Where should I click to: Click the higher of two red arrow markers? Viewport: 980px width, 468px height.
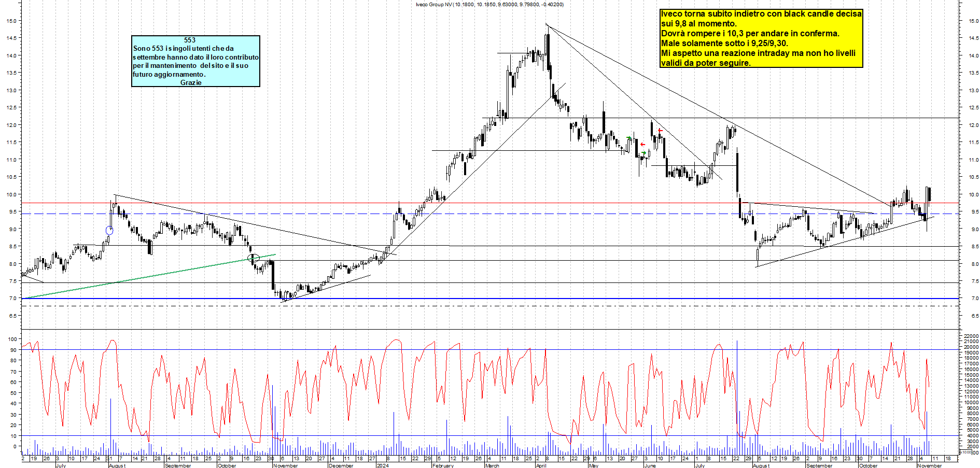click(x=660, y=130)
